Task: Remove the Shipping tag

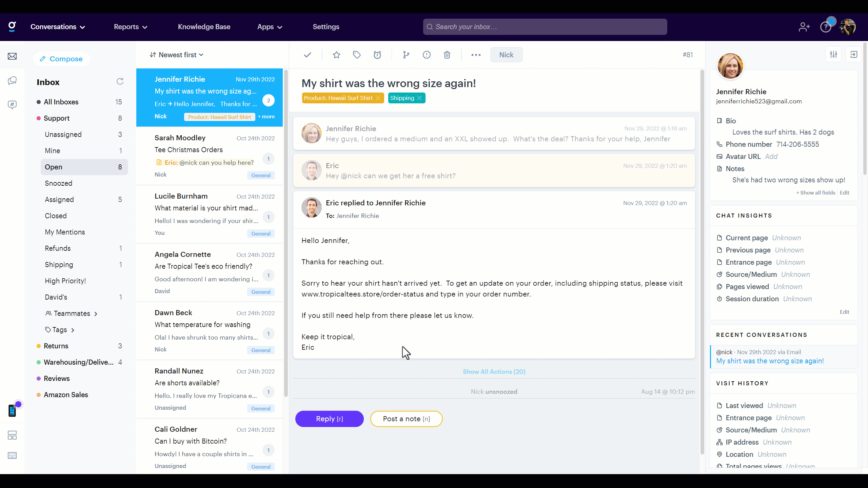Action: tap(419, 98)
